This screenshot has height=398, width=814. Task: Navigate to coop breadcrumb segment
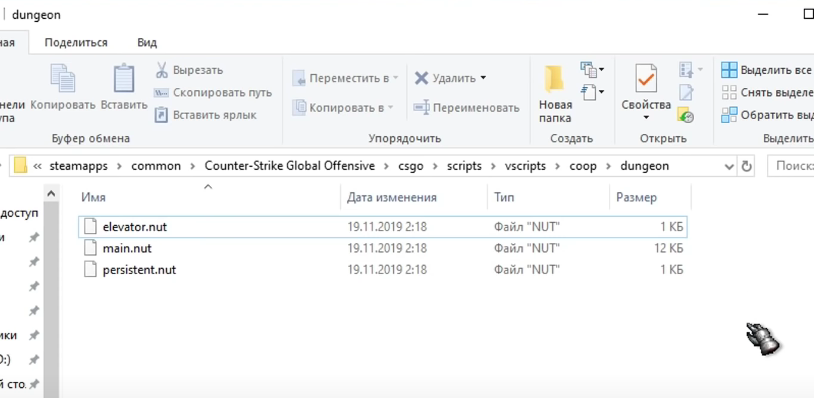583,166
